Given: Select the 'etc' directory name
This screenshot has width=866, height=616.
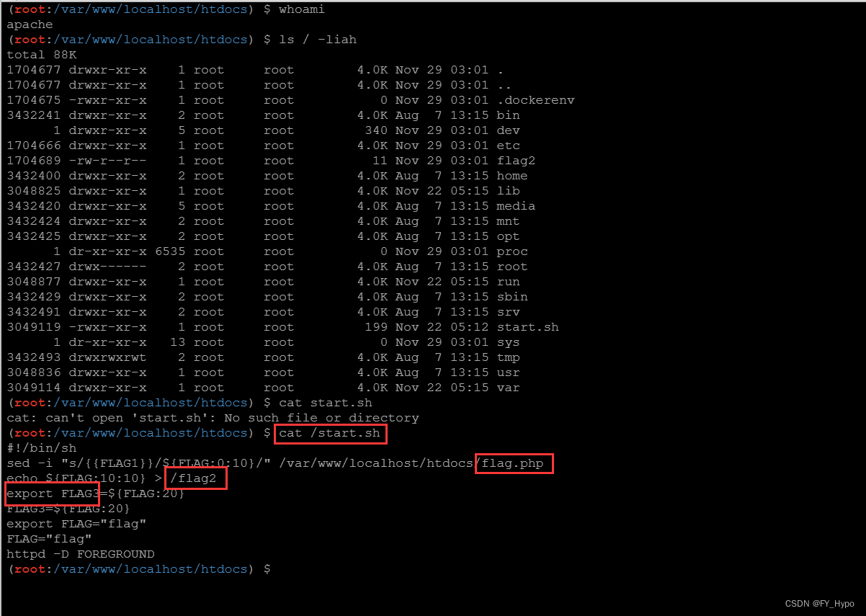Looking at the screenshot, I should (508, 146).
